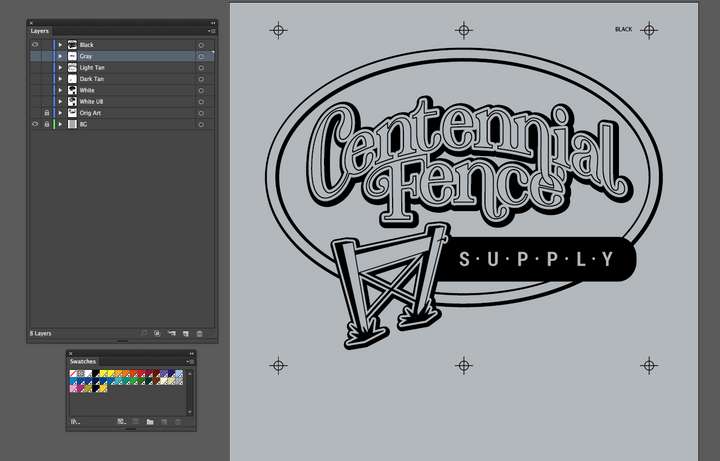This screenshot has height=461, width=720.
Task: Select the Dark Tan layer by its name
Action: click(x=91, y=79)
